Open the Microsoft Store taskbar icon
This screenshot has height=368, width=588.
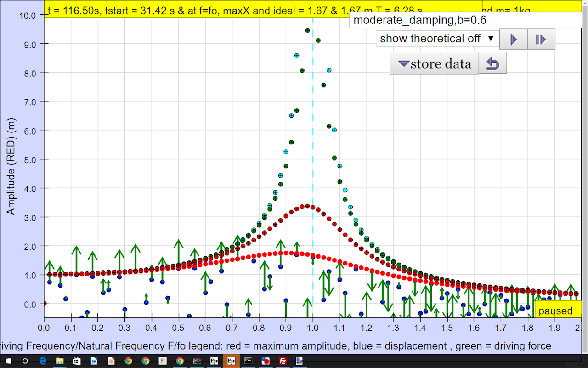(x=77, y=361)
